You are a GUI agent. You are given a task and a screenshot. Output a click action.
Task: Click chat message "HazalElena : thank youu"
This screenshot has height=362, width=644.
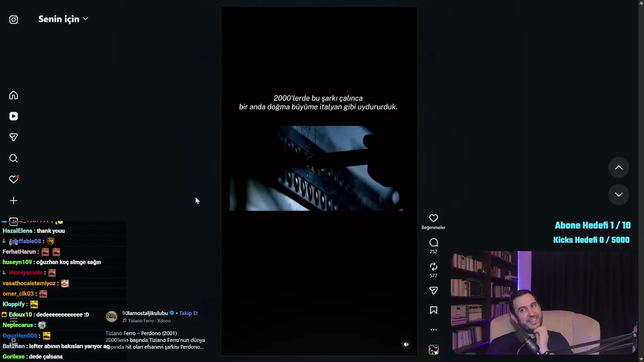[34, 231]
